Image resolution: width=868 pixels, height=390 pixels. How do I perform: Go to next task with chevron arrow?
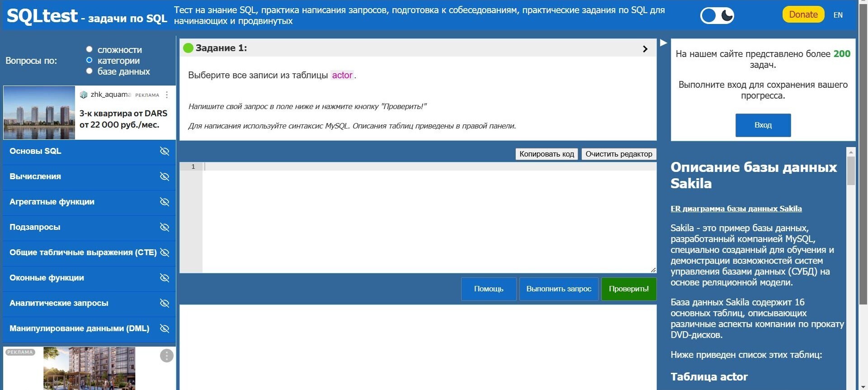coord(645,49)
